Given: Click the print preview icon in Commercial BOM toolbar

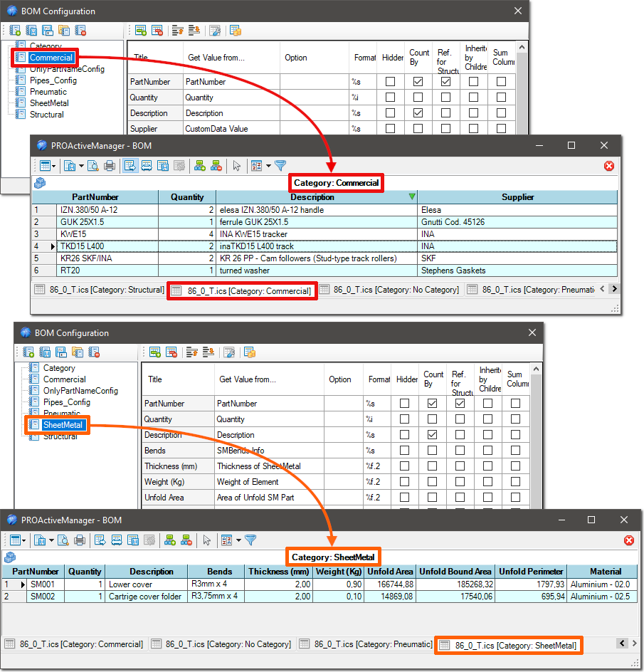Looking at the screenshot, I should pyautogui.click(x=93, y=166).
